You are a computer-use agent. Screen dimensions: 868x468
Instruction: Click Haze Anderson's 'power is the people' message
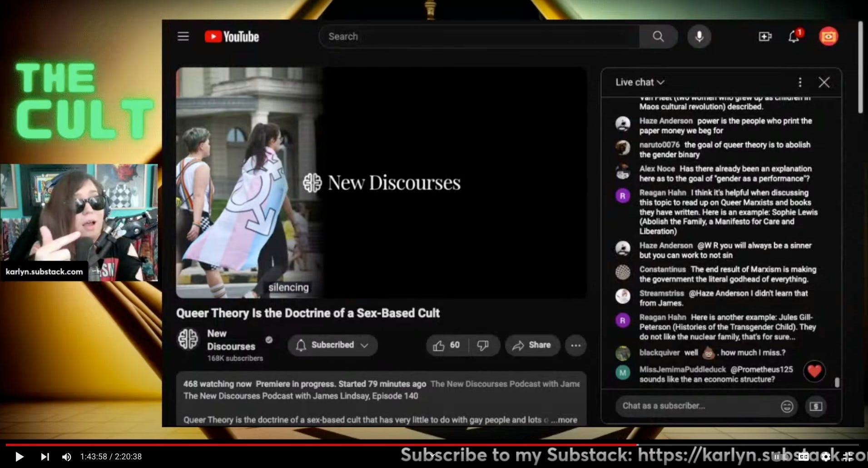point(725,126)
